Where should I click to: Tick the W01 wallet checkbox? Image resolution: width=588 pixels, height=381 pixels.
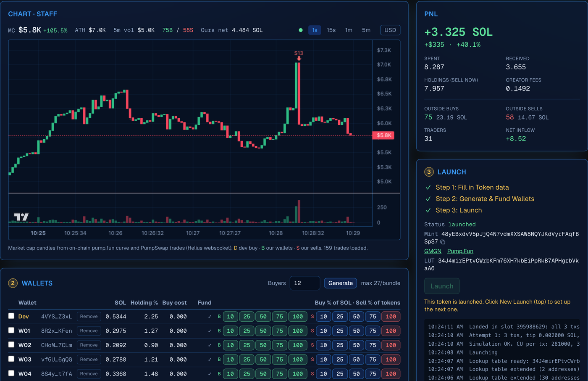[x=11, y=331]
